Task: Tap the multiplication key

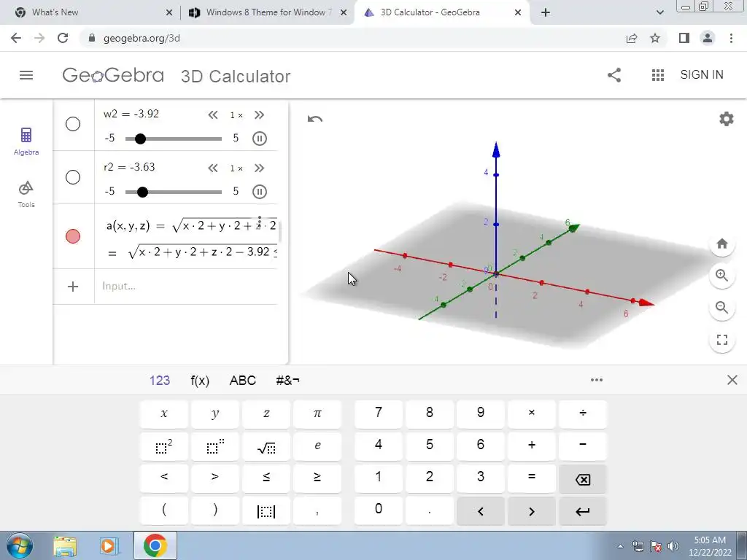Action: (x=532, y=413)
